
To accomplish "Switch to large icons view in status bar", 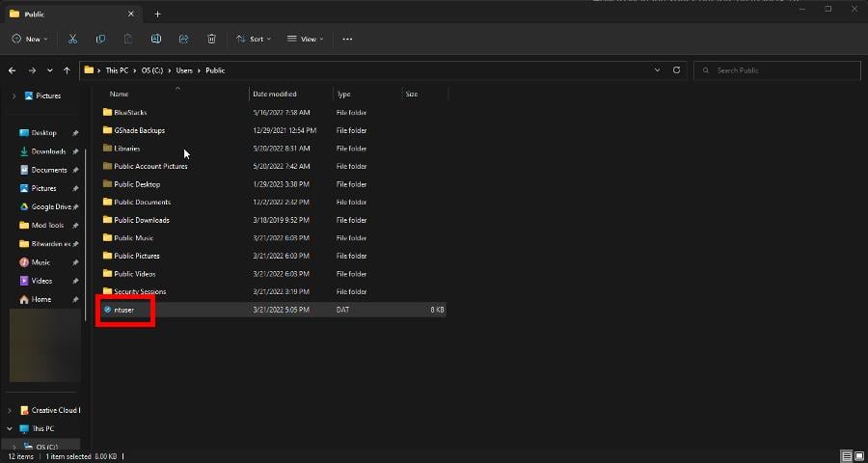I will coord(857,456).
